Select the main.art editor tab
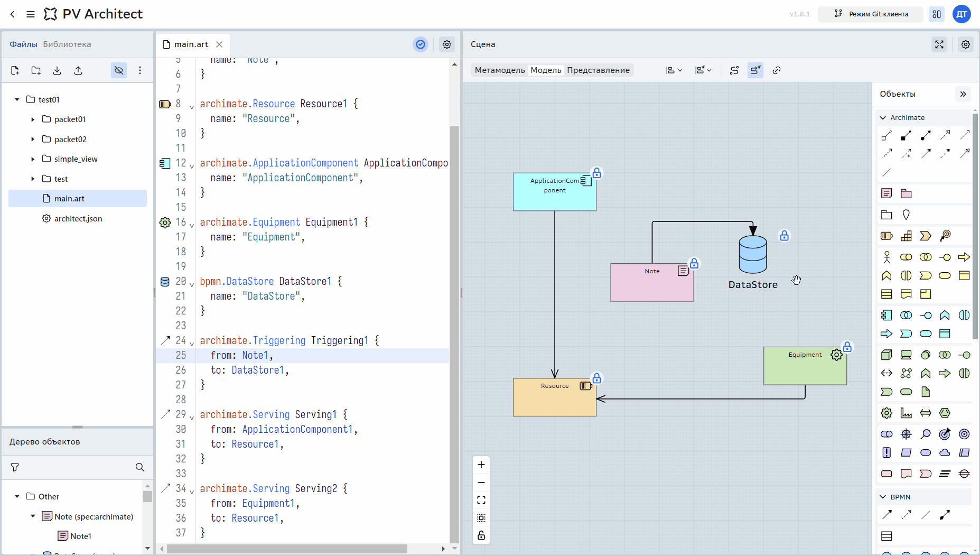This screenshot has height=556, width=980. [x=192, y=44]
